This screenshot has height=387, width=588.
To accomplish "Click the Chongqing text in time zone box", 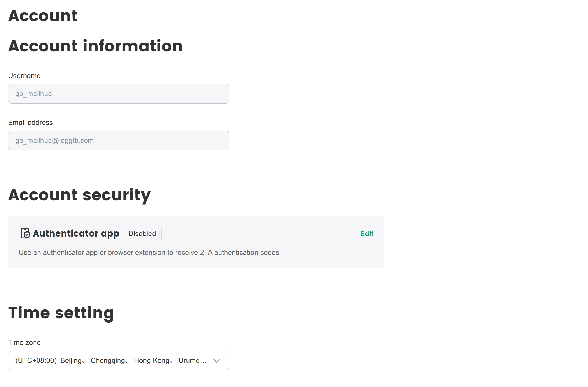I will tap(108, 361).
